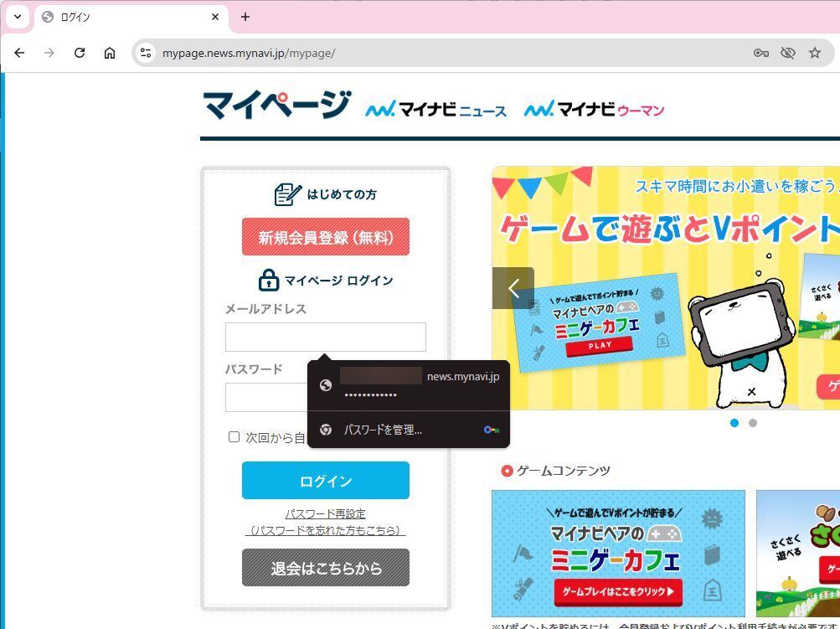The image size is (840, 629).
Task: Click ゲームプレイはここをクリック button
Action: (618, 592)
